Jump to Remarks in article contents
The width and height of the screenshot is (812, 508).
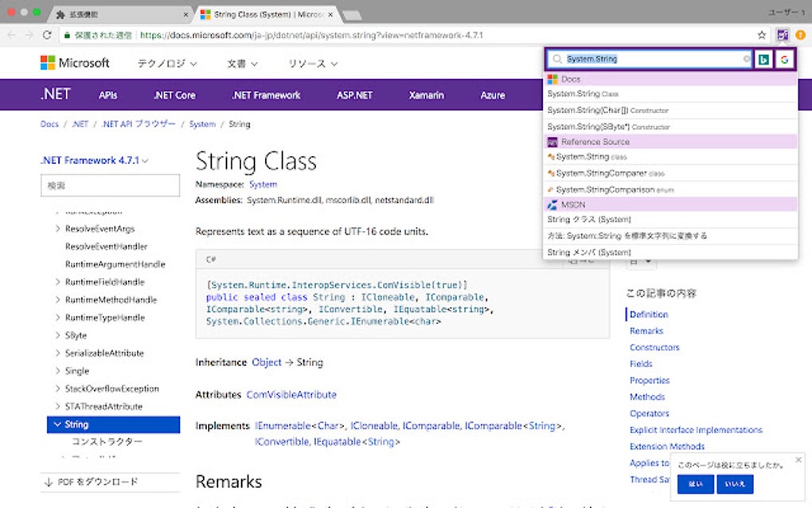tap(646, 331)
